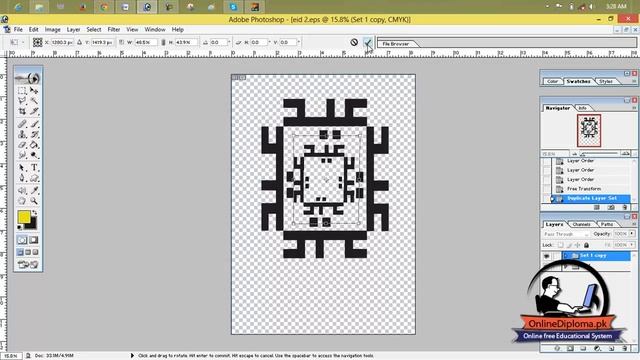Select the Slice tool
Viewport: 640px width, 360px height.
coord(34,111)
